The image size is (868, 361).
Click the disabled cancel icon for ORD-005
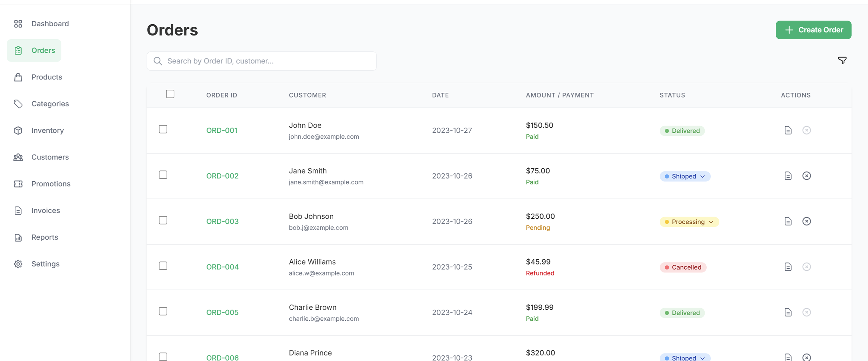click(x=806, y=312)
